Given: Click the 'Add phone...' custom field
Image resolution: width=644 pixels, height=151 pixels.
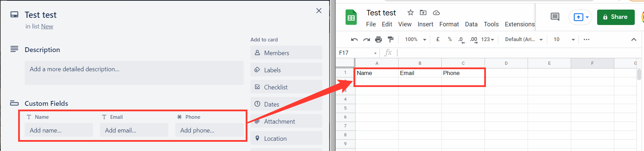Looking at the screenshot, I should [x=209, y=130].
